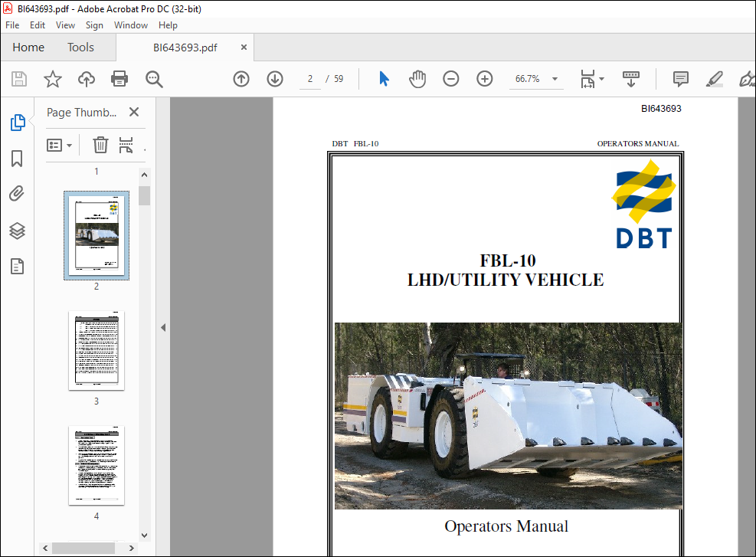756x557 pixels.
Task: Open the Sign menu
Action: click(94, 25)
